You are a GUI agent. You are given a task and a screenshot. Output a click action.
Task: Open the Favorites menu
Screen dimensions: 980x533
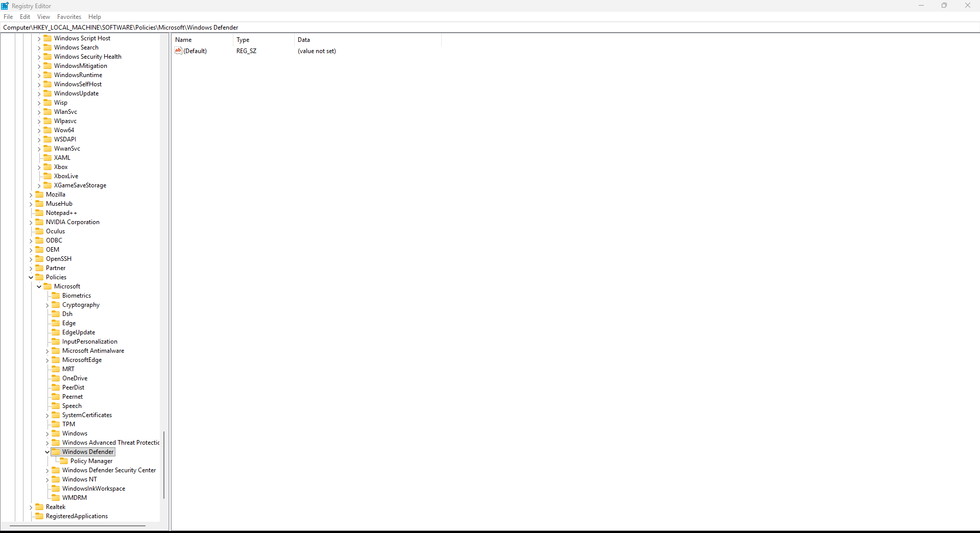click(x=68, y=16)
